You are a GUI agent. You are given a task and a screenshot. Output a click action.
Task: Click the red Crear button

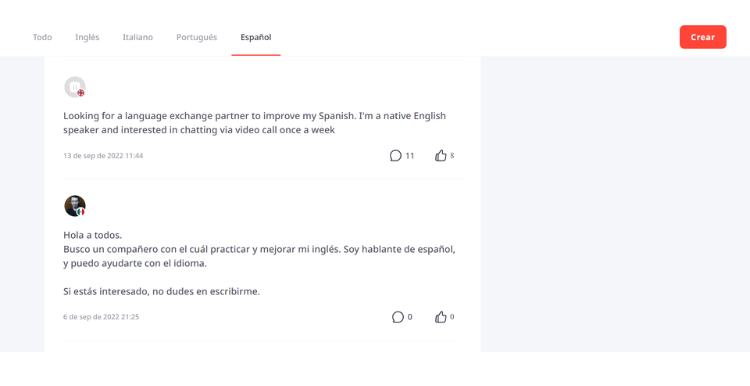pyautogui.click(x=703, y=37)
